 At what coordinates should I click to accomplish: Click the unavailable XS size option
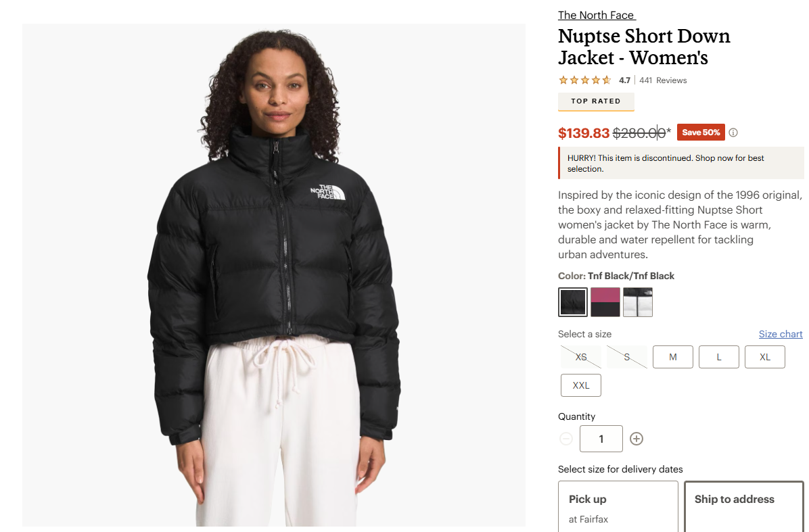pyautogui.click(x=581, y=357)
